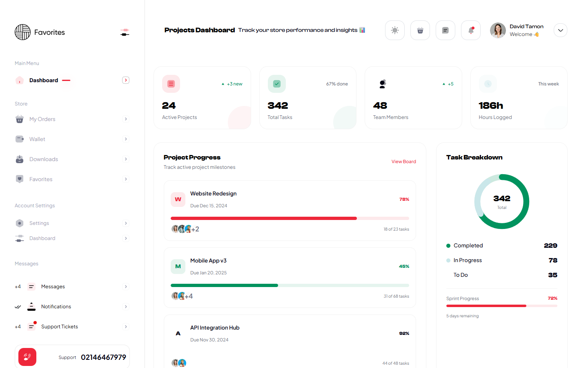The image size is (588, 368).
Task: Click the Favorites globe logo
Action: 23,32
